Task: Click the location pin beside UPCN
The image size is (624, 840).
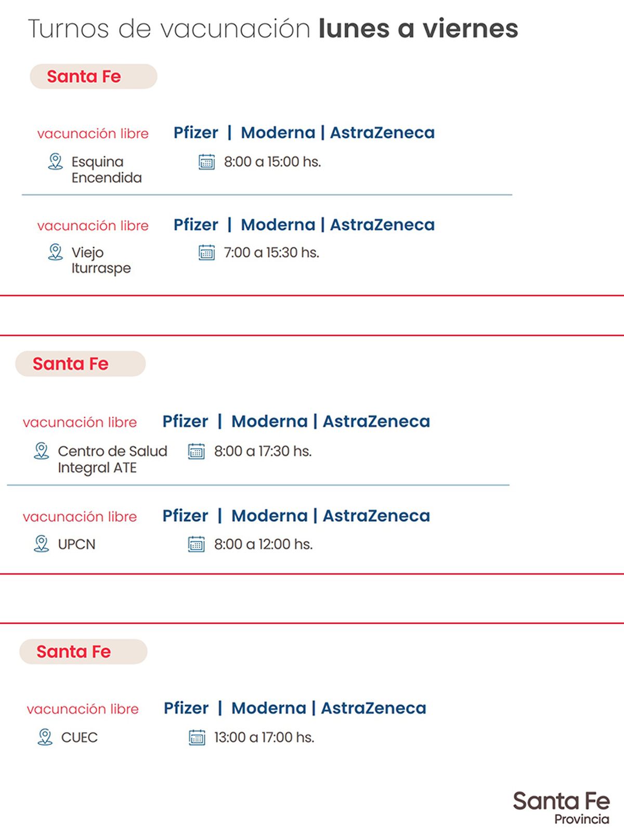Action: [41, 544]
